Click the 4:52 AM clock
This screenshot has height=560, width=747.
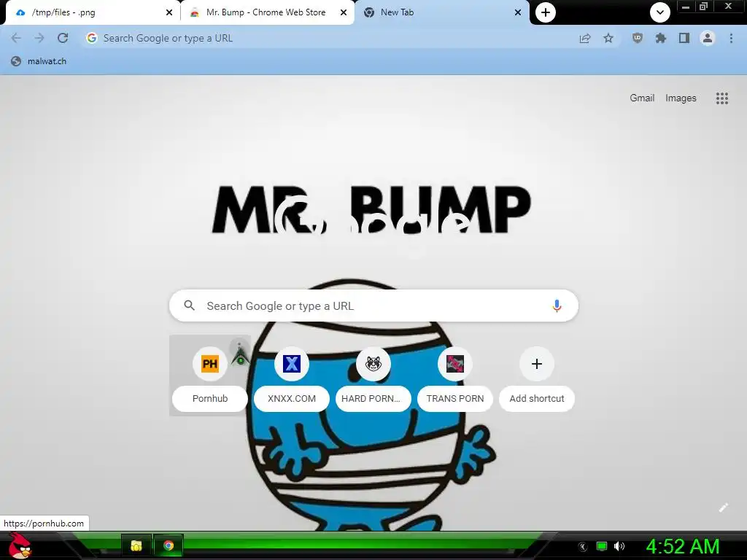pos(682,546)
